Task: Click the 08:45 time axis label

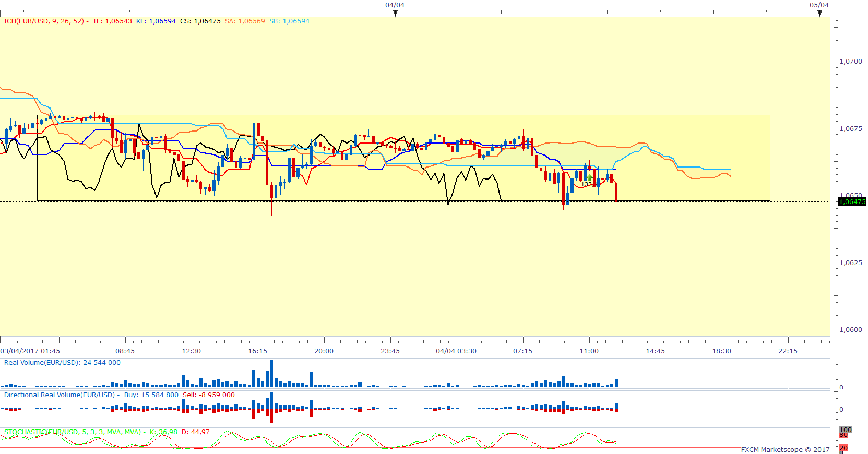Action: coord(125,351)
